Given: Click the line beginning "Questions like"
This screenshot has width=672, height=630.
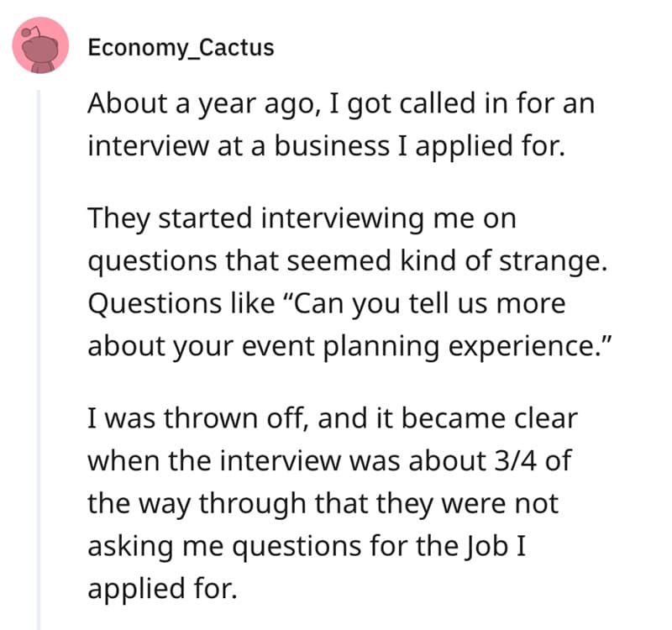Looking at the screenshot, I should [326, 302].
